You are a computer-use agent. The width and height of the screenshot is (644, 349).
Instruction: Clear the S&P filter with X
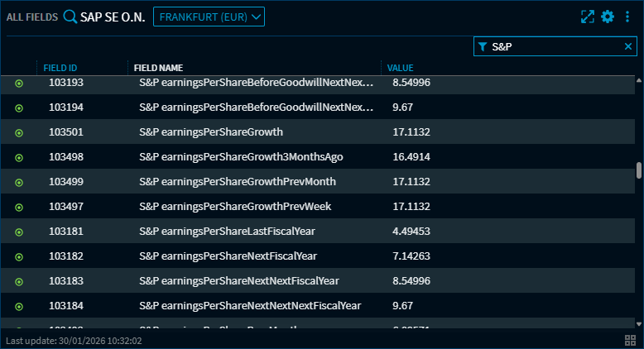point(627,47)
